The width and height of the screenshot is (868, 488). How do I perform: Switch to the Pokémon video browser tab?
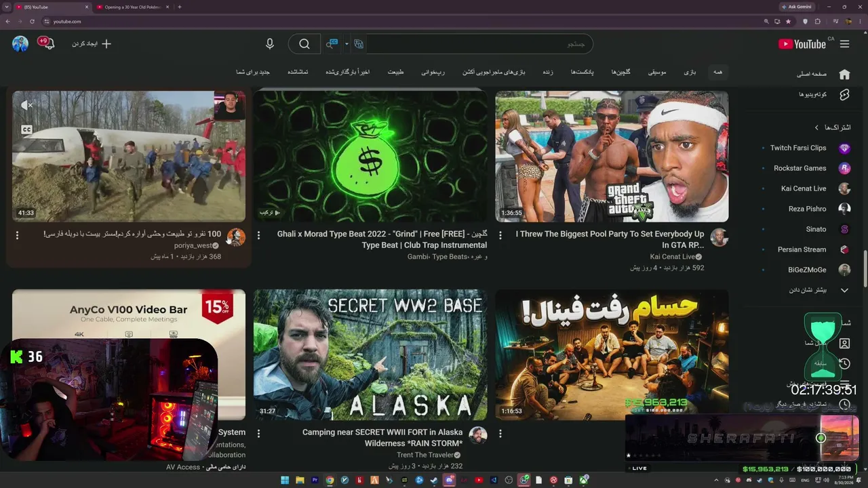[131, 7]
